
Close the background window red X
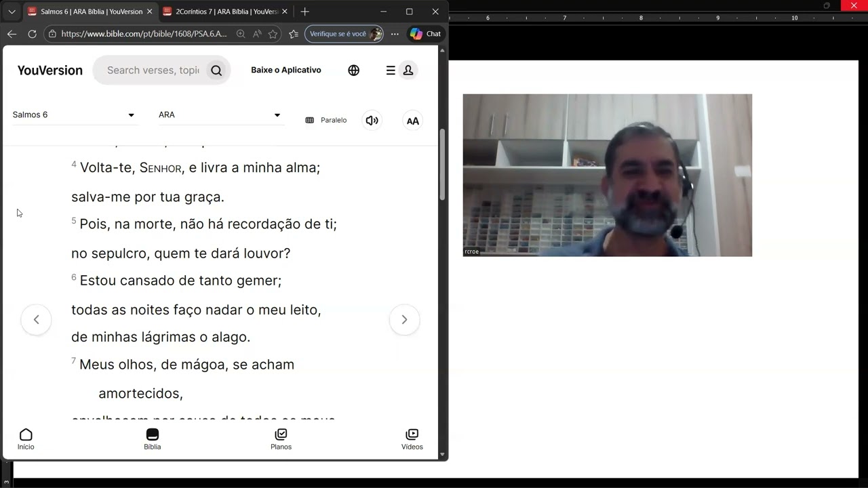(852, 5)
